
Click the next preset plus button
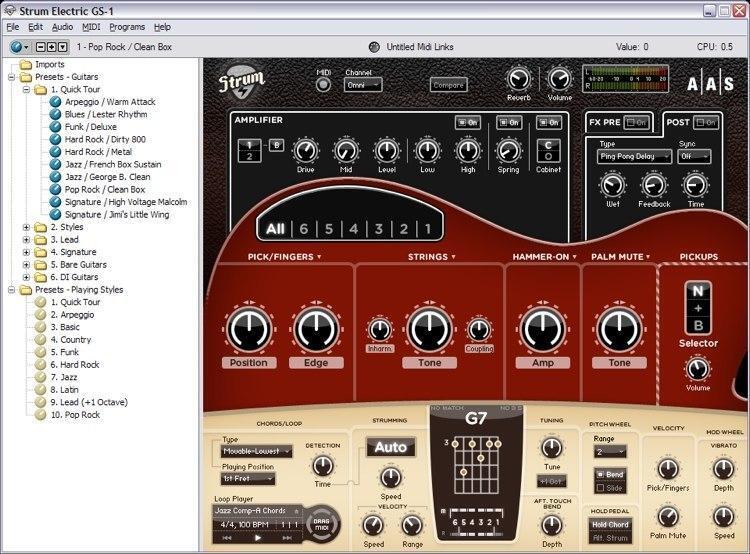click(51, 47)
